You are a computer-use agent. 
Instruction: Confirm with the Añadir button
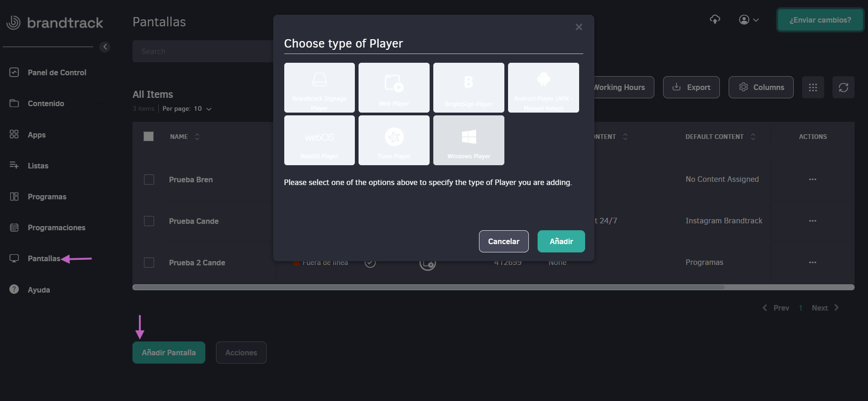[561, 241]
